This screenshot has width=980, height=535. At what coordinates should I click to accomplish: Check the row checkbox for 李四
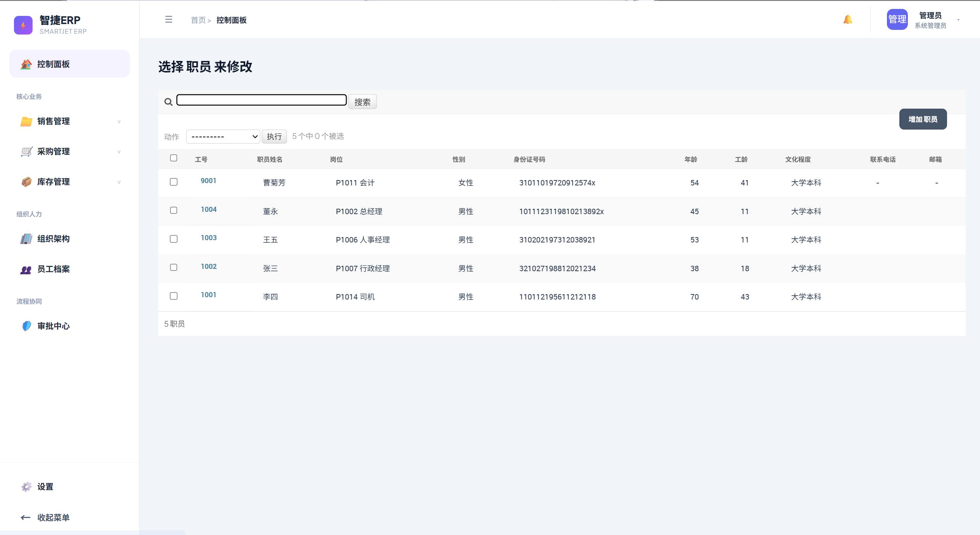coord(174,296)
